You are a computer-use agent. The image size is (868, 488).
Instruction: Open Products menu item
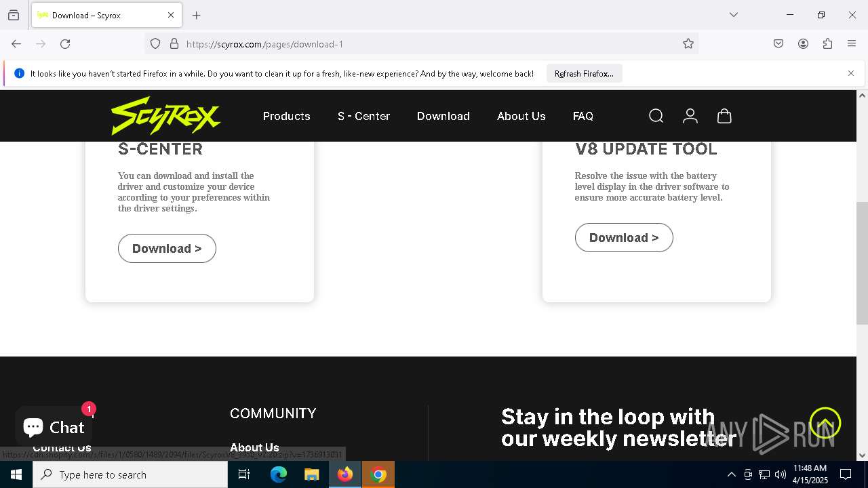pos(287,116)
